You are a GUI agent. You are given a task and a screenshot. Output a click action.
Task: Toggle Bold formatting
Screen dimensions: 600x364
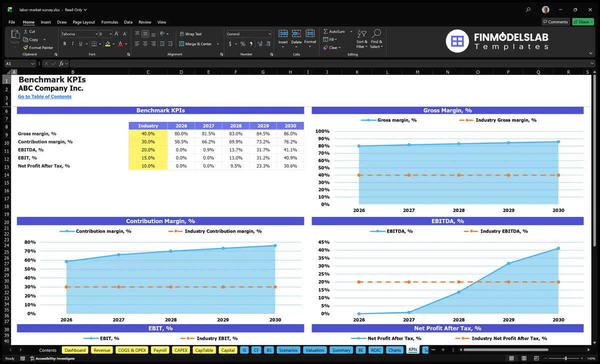pos(64,44)
